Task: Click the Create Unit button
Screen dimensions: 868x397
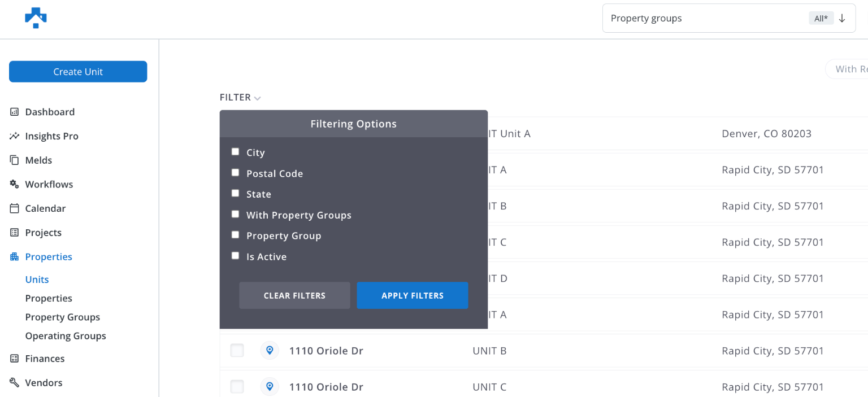Action: pyautogui.click(x=78, y=72)
